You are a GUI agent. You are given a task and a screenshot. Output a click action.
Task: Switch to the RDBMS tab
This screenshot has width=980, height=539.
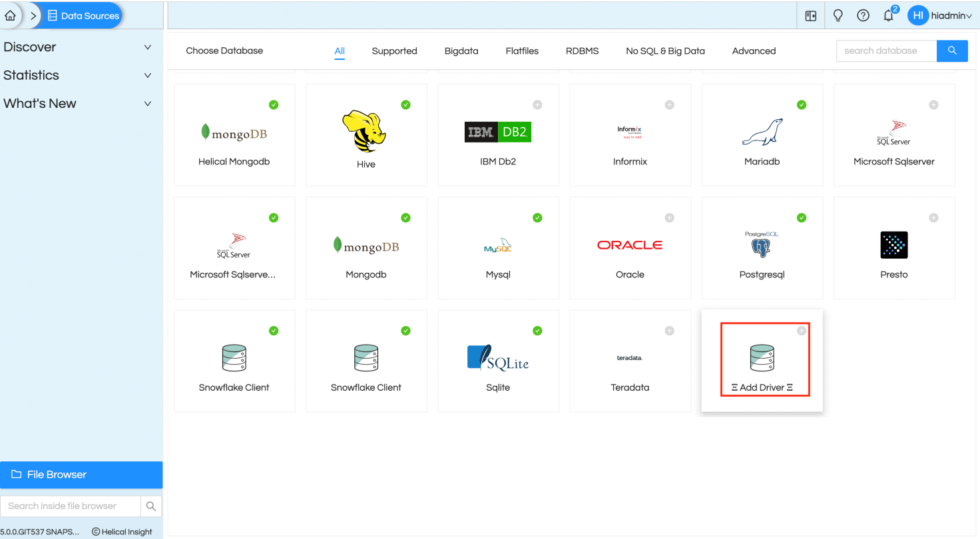tap(583, 51)
